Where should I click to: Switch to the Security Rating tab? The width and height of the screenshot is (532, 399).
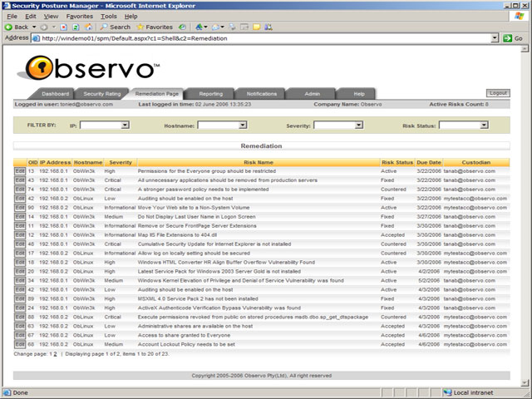pyautogui.click(x=101, y=94)
